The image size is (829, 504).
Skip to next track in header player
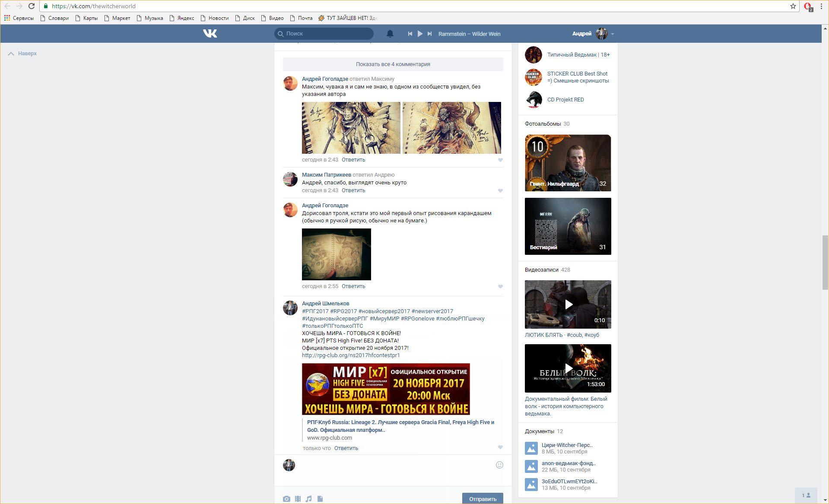[x=429, y=34]
